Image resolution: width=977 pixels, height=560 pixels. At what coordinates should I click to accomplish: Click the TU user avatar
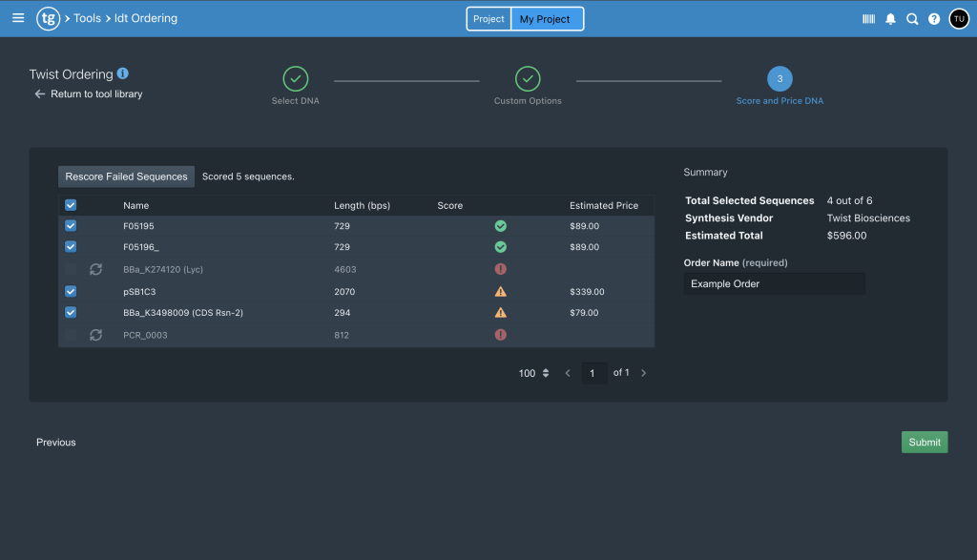click(x=958, y=19)
